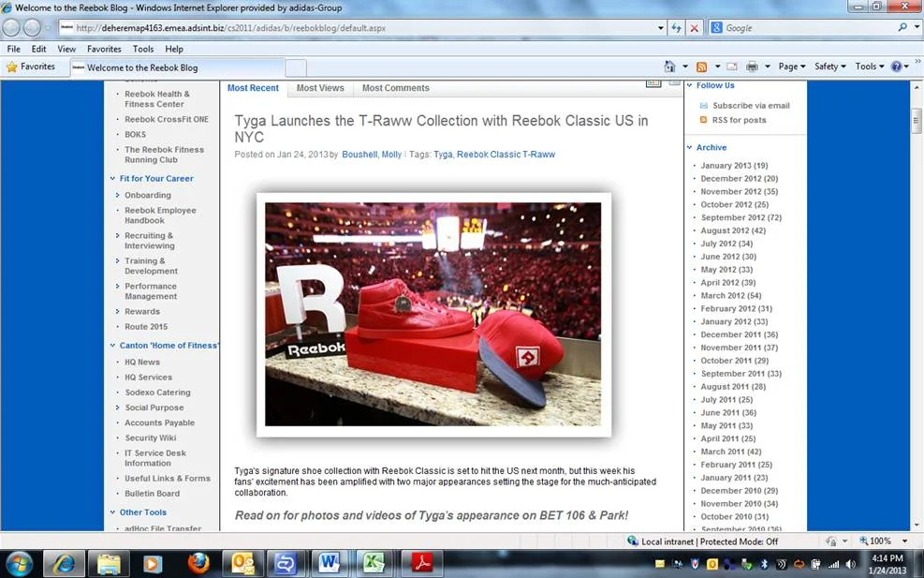Open Internet Explorer from the taskbar
The image size is (924, 578).
click(64, 564)
